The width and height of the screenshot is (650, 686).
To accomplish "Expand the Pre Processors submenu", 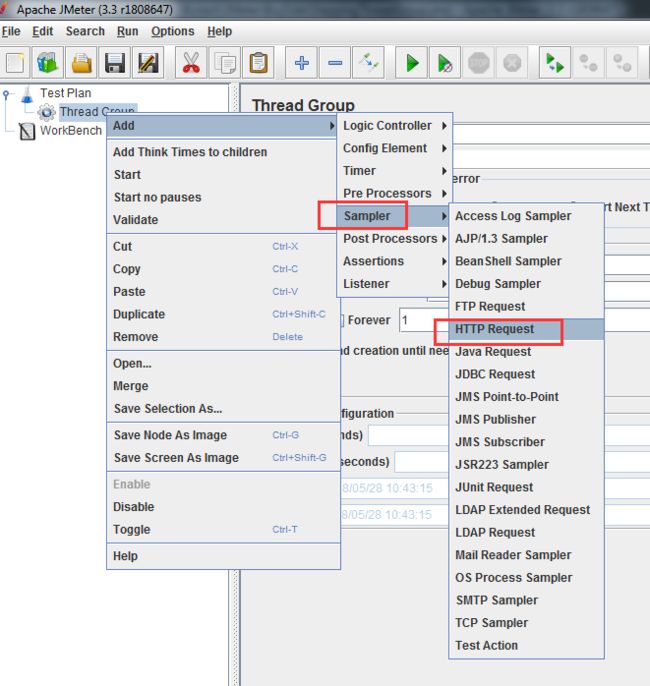I will click(x=395, y=193).
